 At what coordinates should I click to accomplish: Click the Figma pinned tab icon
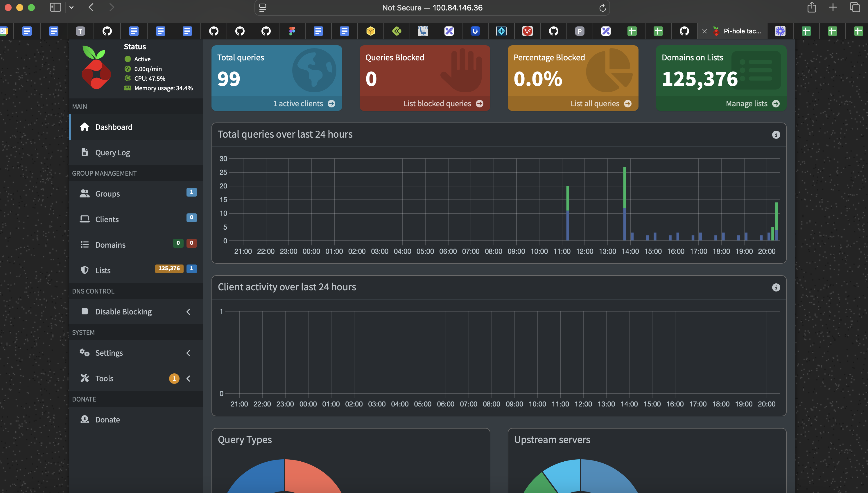click(292, 31)
